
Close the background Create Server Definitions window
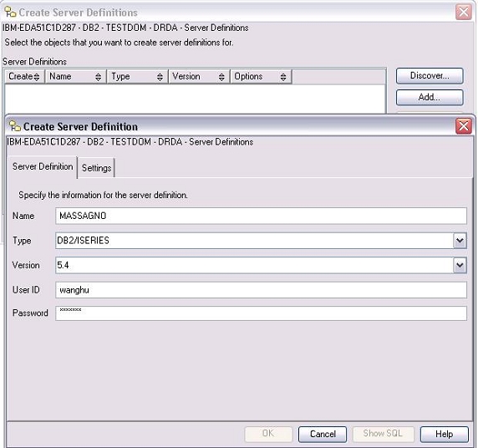464,13
